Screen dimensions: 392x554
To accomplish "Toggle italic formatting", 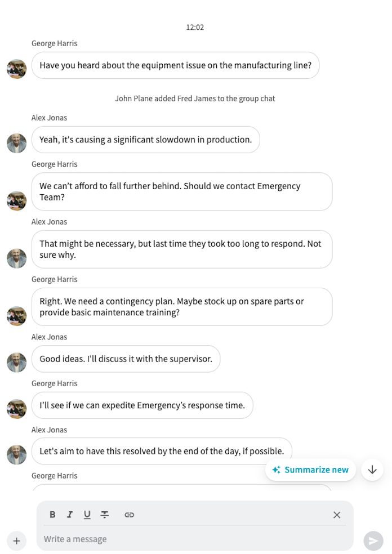I will pos(69,514).
